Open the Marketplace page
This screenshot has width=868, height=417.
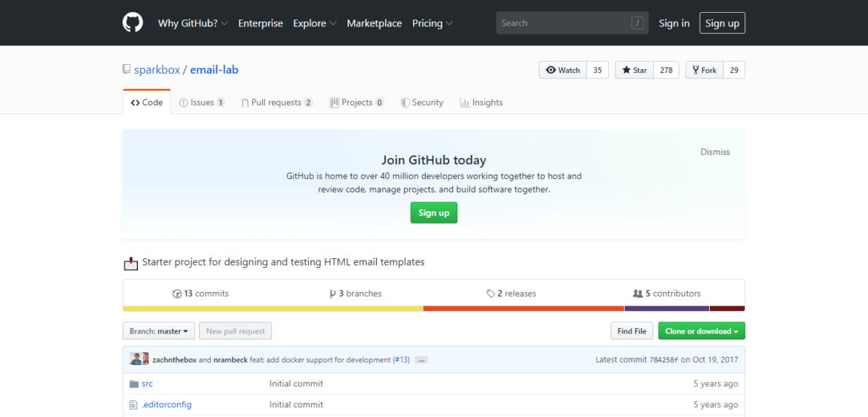click(374, 23)
